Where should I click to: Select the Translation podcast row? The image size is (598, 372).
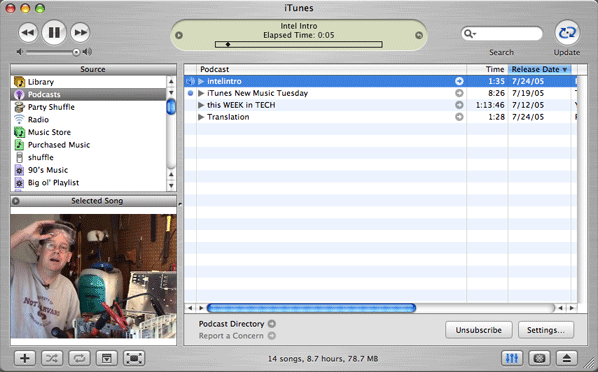click(380, 117)
